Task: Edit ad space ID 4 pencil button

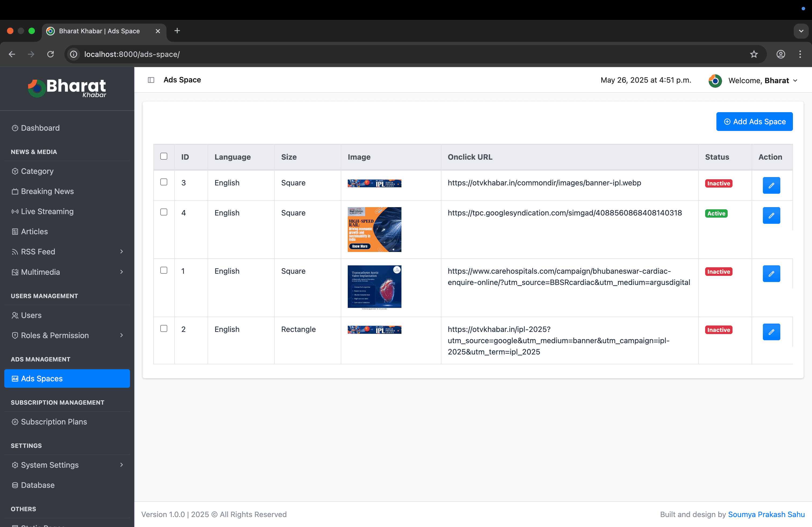Action: click(771, 215)
